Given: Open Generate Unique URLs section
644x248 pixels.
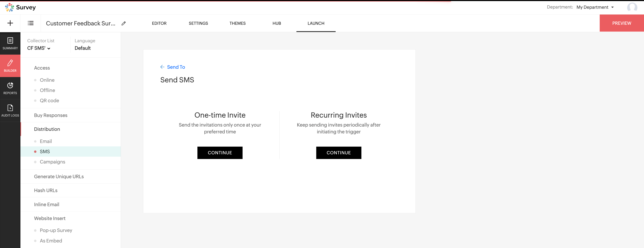Looking at the screenshot, I should point(59,176).
